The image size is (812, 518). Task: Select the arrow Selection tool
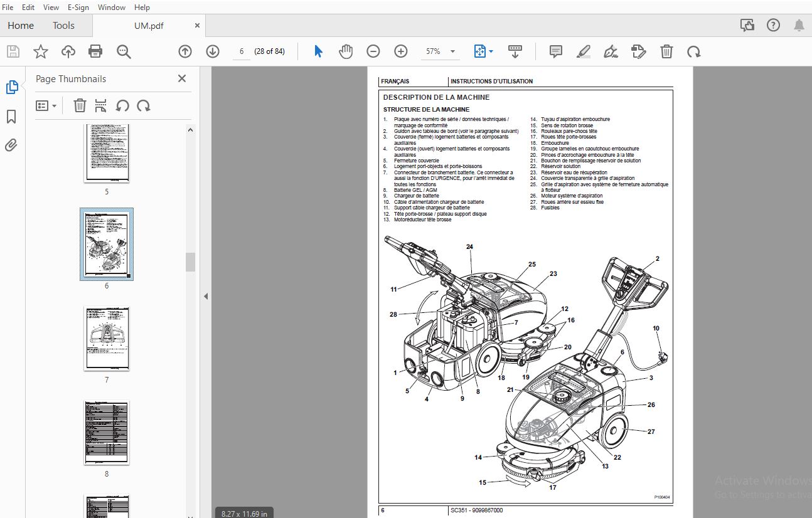click(318, 52)
